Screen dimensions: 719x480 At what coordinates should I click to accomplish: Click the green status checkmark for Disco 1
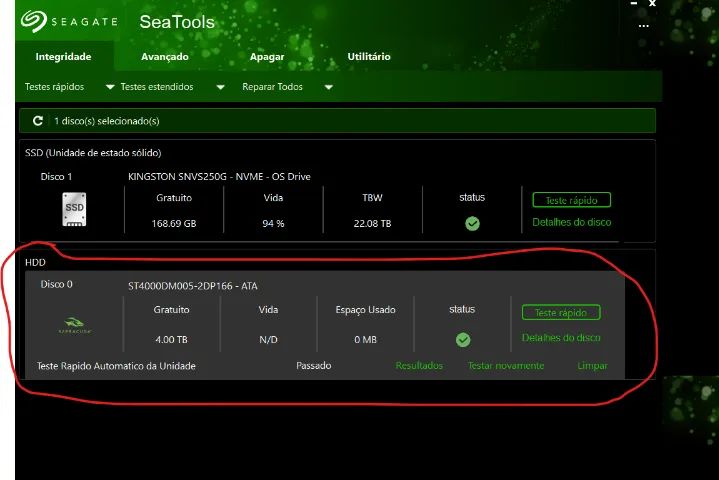click(x=472, y=224)
